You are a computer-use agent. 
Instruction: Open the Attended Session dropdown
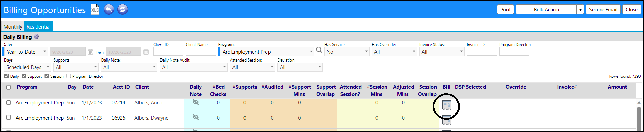coord(253,67)
